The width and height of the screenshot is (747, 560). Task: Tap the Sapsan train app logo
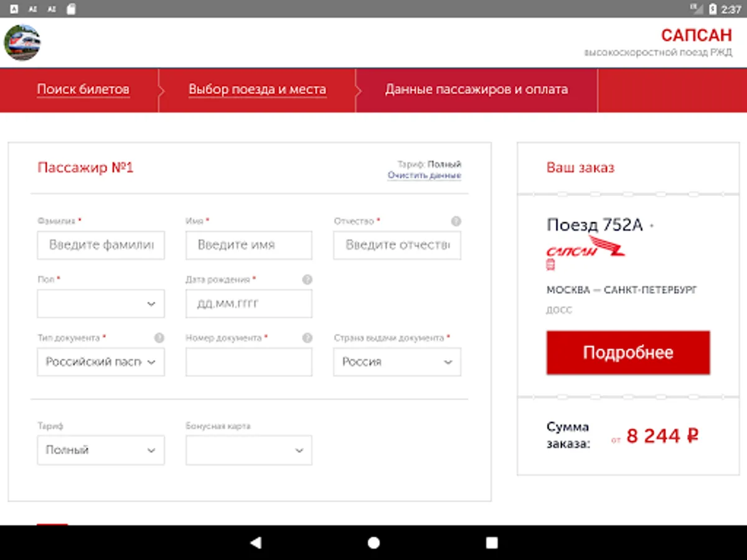[x=22, y=43]
